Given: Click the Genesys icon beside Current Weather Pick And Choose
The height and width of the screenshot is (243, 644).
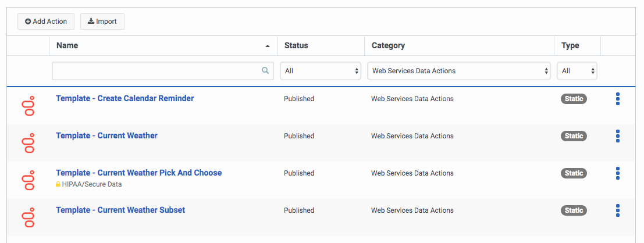Looking at the screenshot, I should (x=28, y=180).
